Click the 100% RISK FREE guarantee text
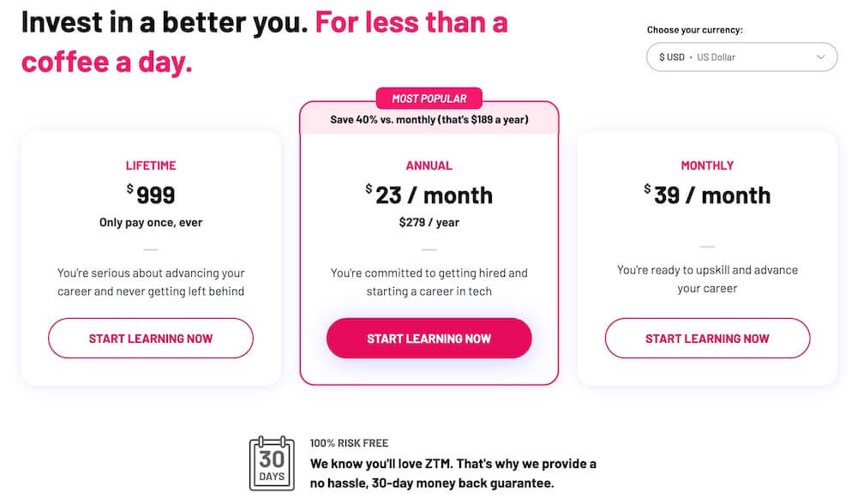The height and width of the screenshot is (504, 857). click(348, 443)
